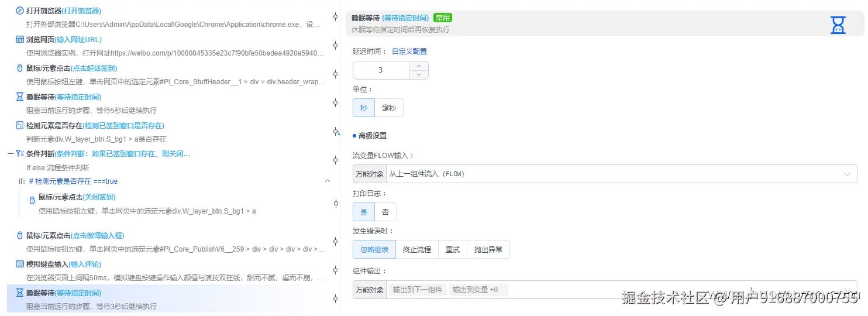Click the mouse icon beside 点击微博输入框
Viewport: 868px width, 316px height.
tap(20, 235)
